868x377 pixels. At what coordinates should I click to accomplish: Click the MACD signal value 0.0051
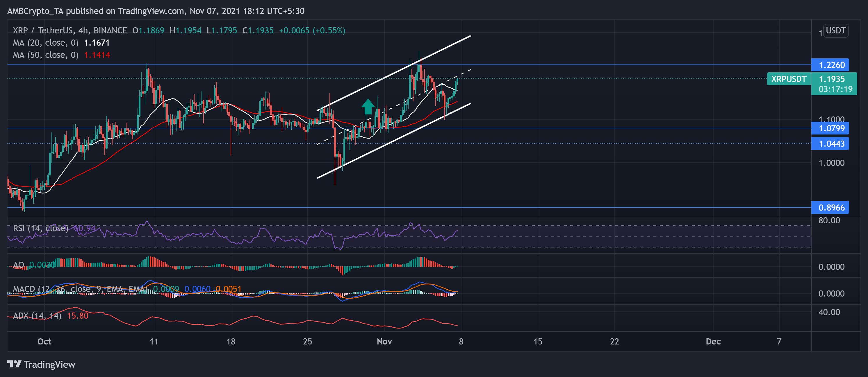pos(229,289)
